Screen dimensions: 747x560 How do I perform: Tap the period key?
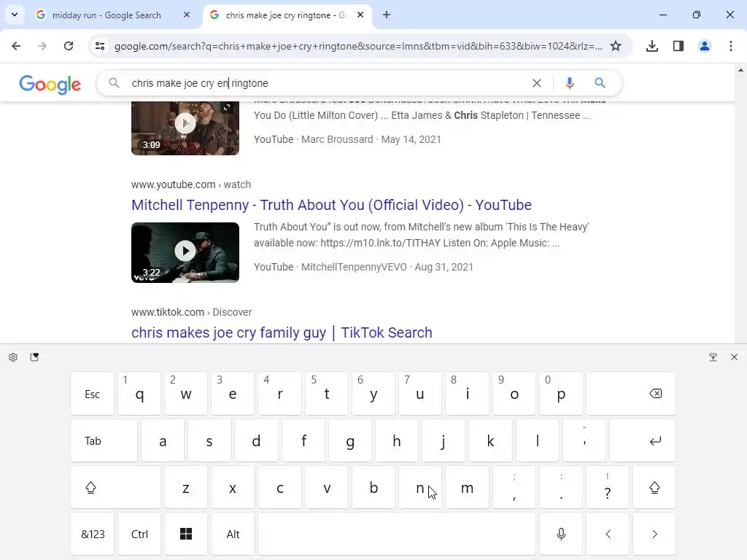pos(561,487)
